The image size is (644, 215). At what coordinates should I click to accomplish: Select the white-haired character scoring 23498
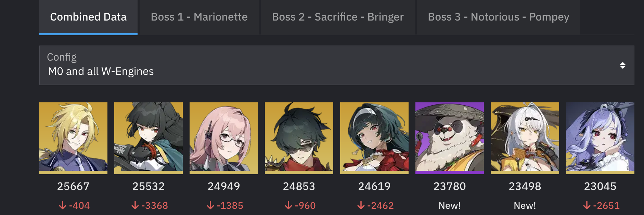[x=525, y=138]
